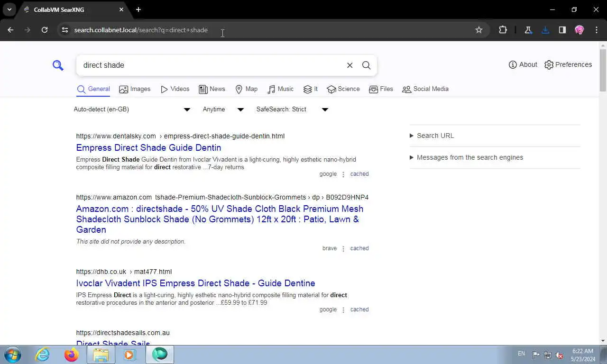This screenshot has width=607, height=364.
Task: Open more options dots for dhb.co.uk result
Action: 343,310
